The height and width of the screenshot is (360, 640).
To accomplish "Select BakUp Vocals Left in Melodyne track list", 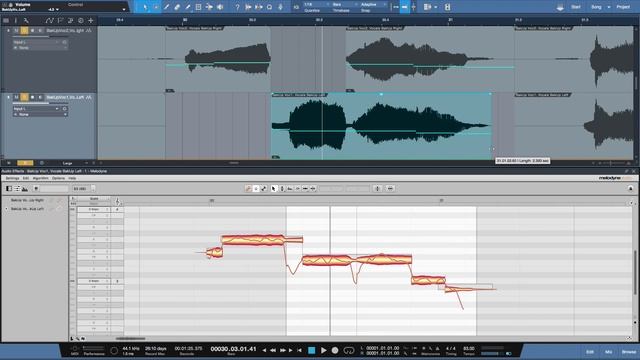I will click(27, 209).
